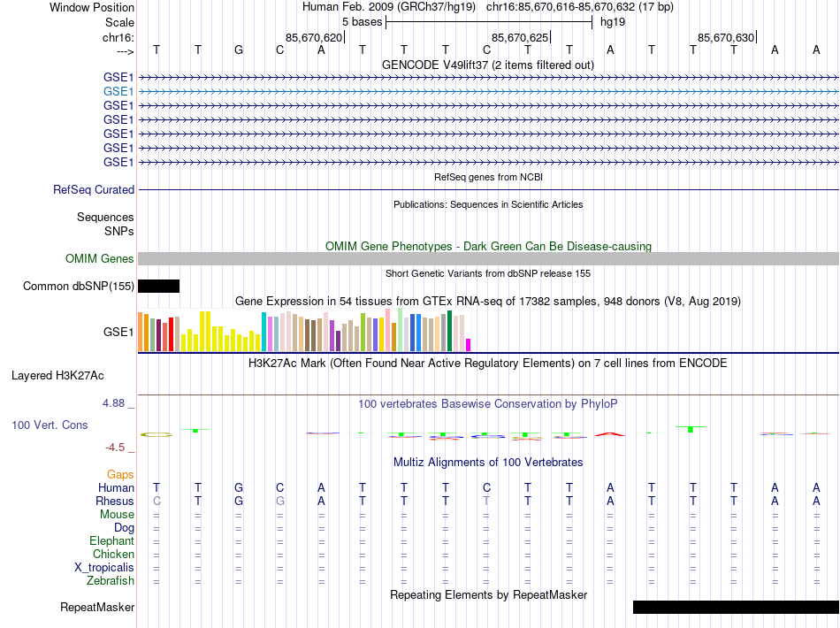840x628 pixels.
Task: Click the magenta bar in the GTEx chart
Action: (x=469, y=345)
